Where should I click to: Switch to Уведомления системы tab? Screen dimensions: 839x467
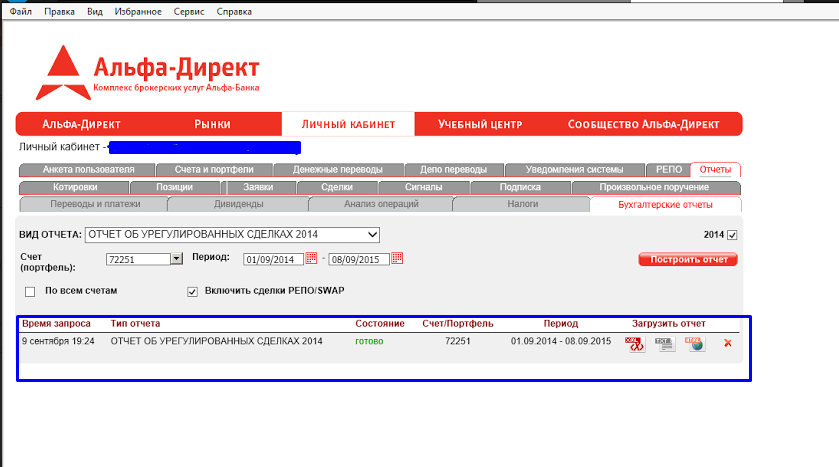[574, 170]
